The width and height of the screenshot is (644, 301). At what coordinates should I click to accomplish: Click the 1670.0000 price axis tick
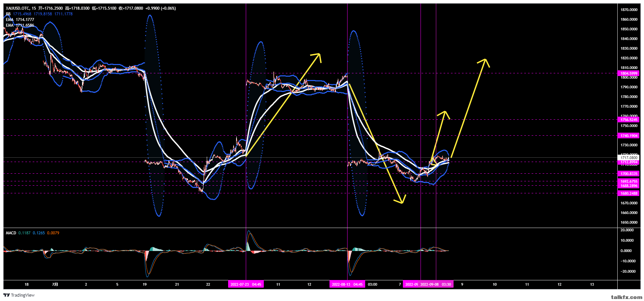pyautogui.click(x=629, y=203)
